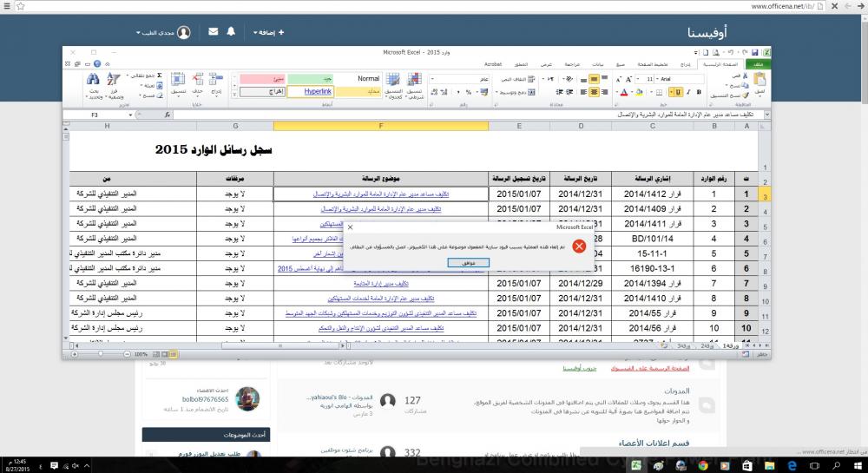
Task: Toggle Bold formatting
Action: pos(699,92)
